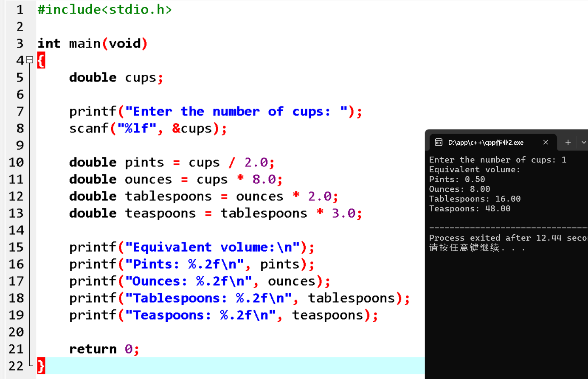The image size is (588, 379).
Task: Close the cpp作业2.exe terminal tab
Action: tap(546, 142)
